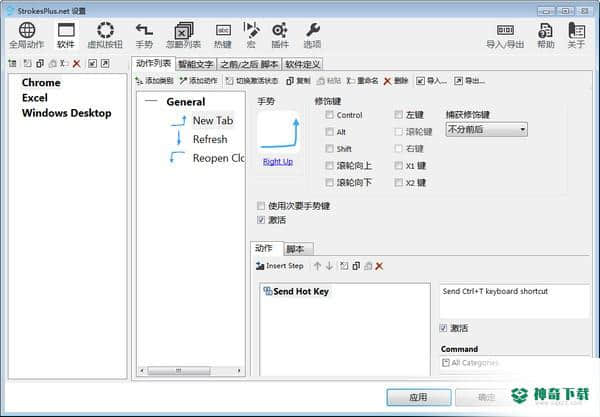Click Insert Step button
600x417 pixels.
tap(280, 266)
